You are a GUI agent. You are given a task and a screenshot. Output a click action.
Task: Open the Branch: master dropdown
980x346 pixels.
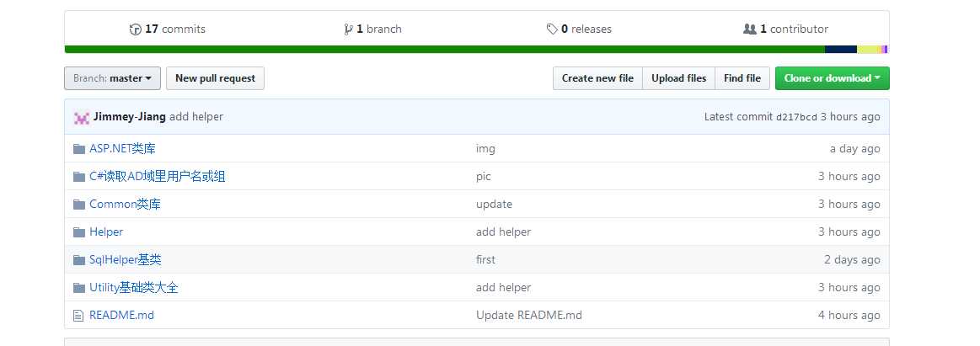(113, 78)
